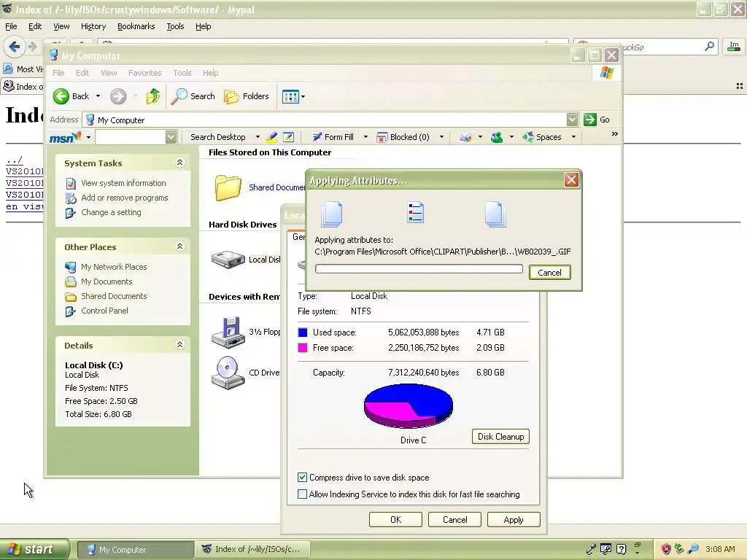Open the Mypal Bookmarks menu

point(136,26)
